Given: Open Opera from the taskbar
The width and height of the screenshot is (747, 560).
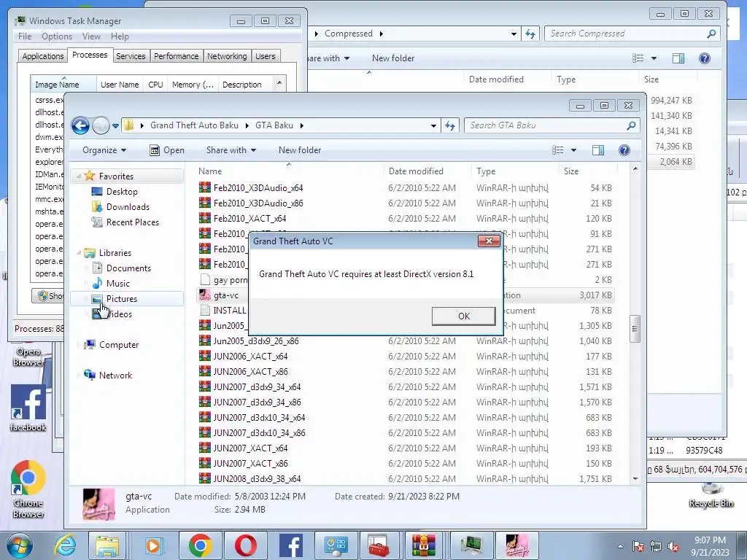Looking at the screenshot, I should click(246, 545).
